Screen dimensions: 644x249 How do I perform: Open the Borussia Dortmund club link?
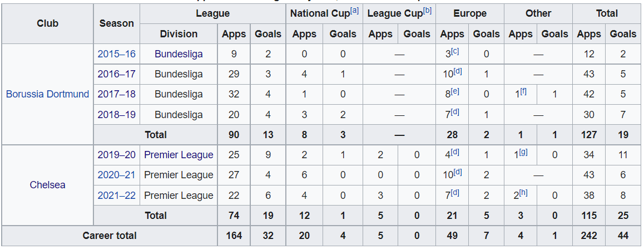click(x=47, y=94)
